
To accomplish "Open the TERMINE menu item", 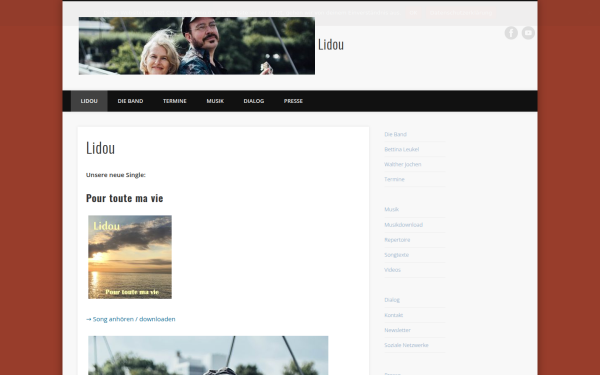I will [174, 101].
